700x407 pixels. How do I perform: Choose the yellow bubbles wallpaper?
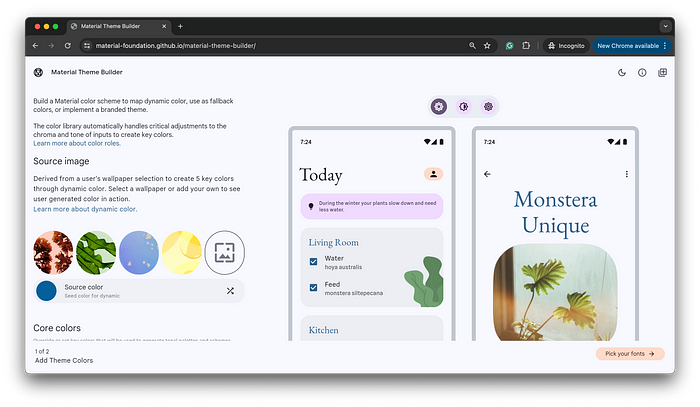pos(182,253)
